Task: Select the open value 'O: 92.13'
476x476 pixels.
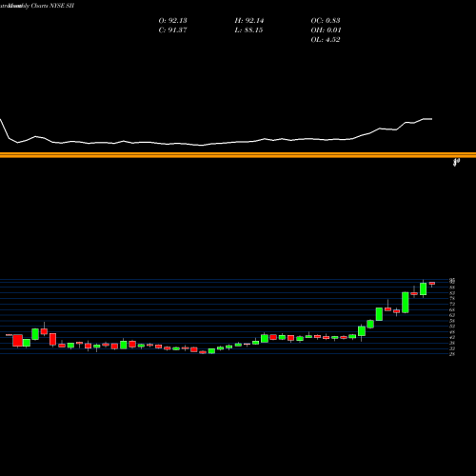Action: [x=172, y=21]
